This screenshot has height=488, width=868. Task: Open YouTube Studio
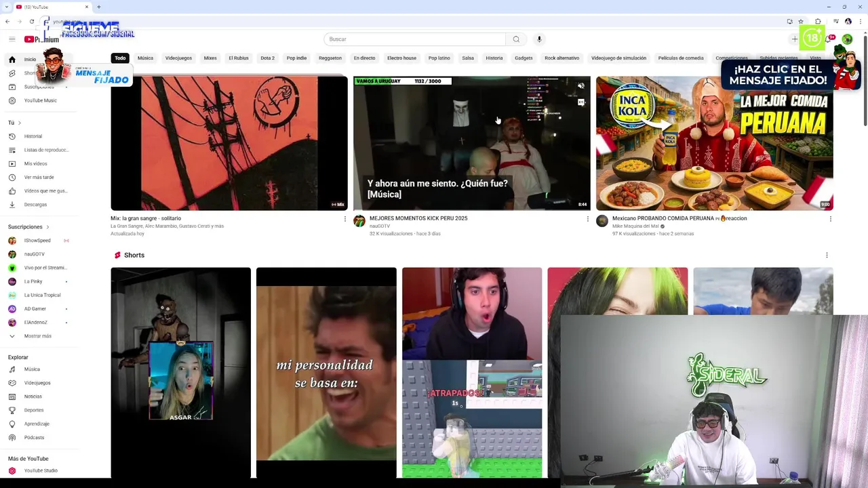(x=41, y=470)
